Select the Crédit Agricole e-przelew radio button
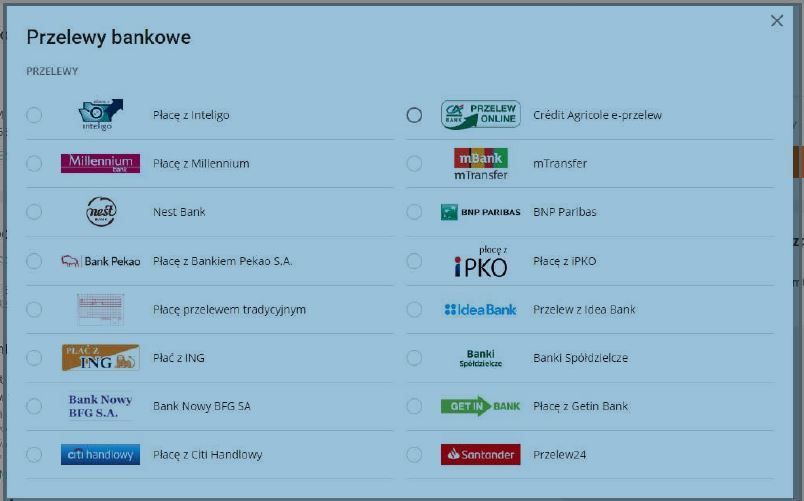Image resolution: width=804 pixels, height=501 pixels. (414, 115)
